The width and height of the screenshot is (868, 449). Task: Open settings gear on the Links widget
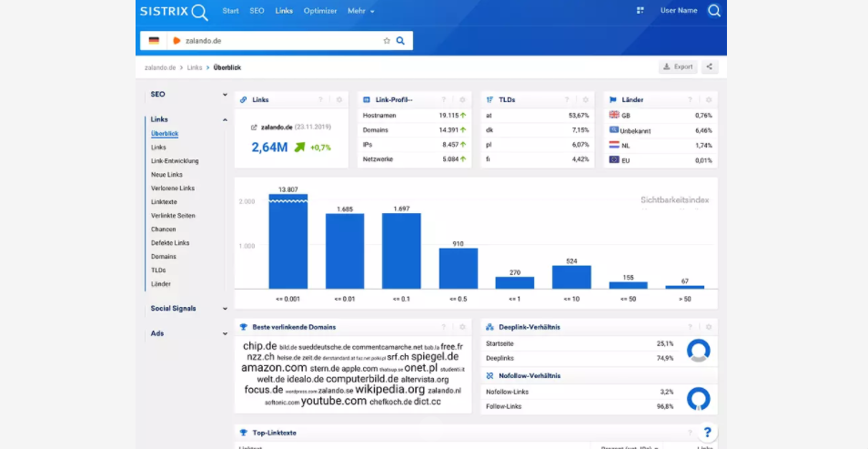click(338, 99)
